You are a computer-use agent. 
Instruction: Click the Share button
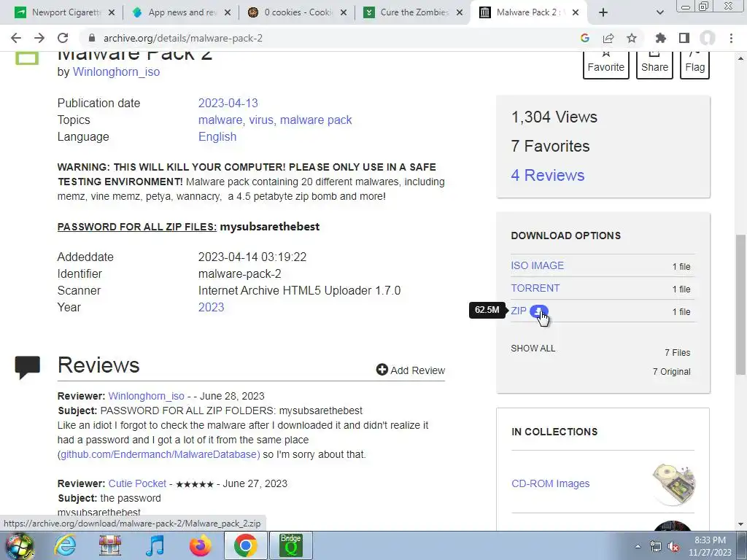click(654, 65)
